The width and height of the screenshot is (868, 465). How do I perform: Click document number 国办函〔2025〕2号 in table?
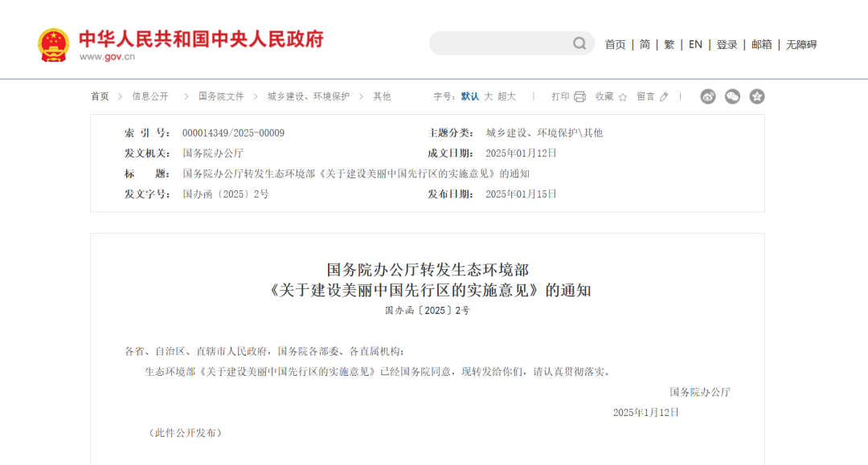226,194
